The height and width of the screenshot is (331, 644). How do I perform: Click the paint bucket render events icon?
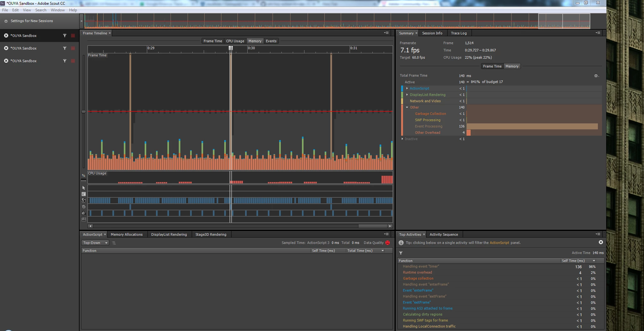point(84,213)
